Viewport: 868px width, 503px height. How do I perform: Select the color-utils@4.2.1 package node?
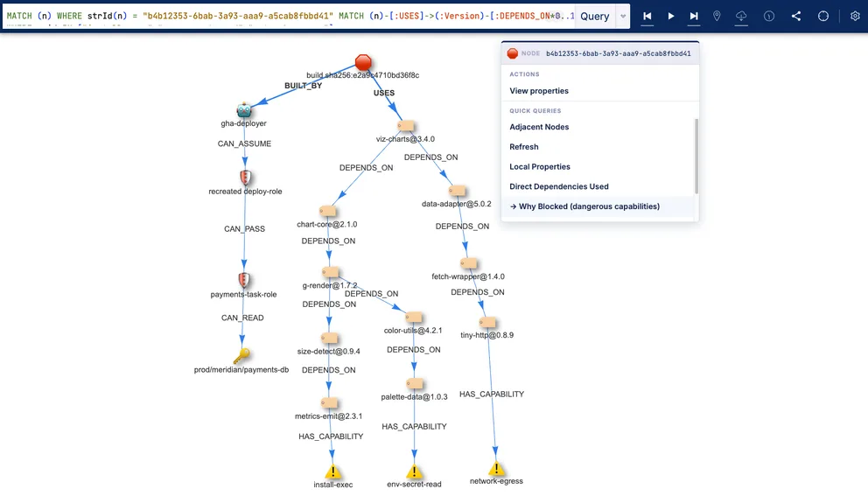click(413, 318)
